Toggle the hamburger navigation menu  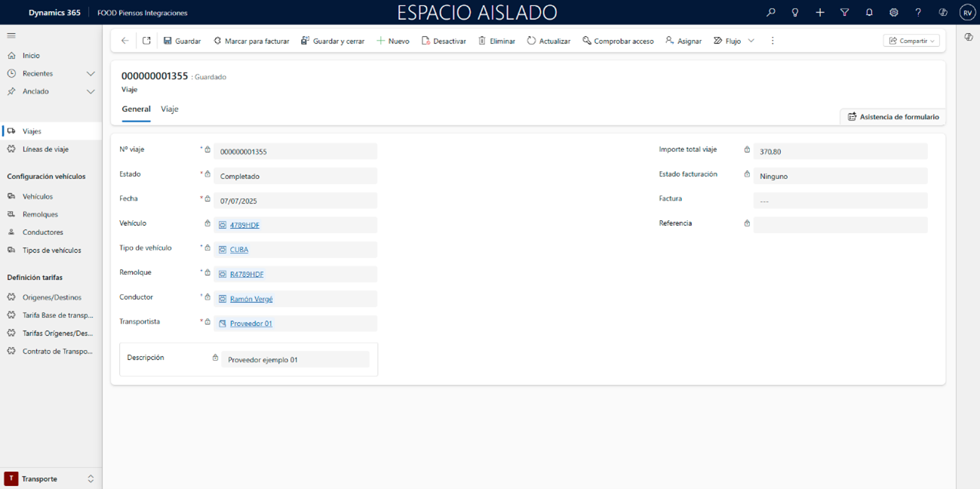click(11, 35)
